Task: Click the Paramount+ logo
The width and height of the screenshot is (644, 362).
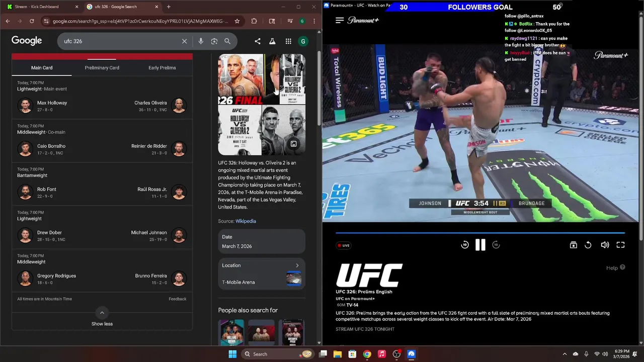Action: pyautogui.click(x=363, y=20)
